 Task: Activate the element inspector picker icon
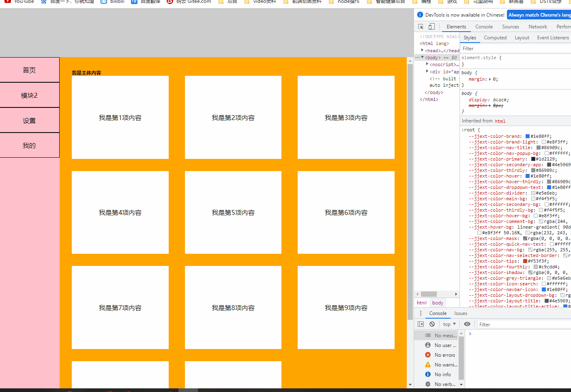click(421, 27)
